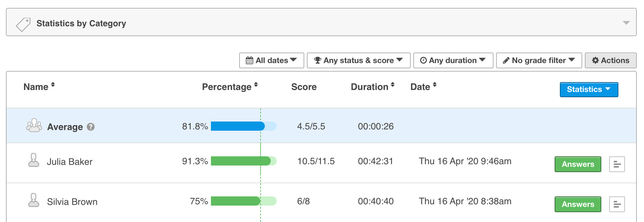Click Julia Baker's user avatar icon

(x=34, y=161)
